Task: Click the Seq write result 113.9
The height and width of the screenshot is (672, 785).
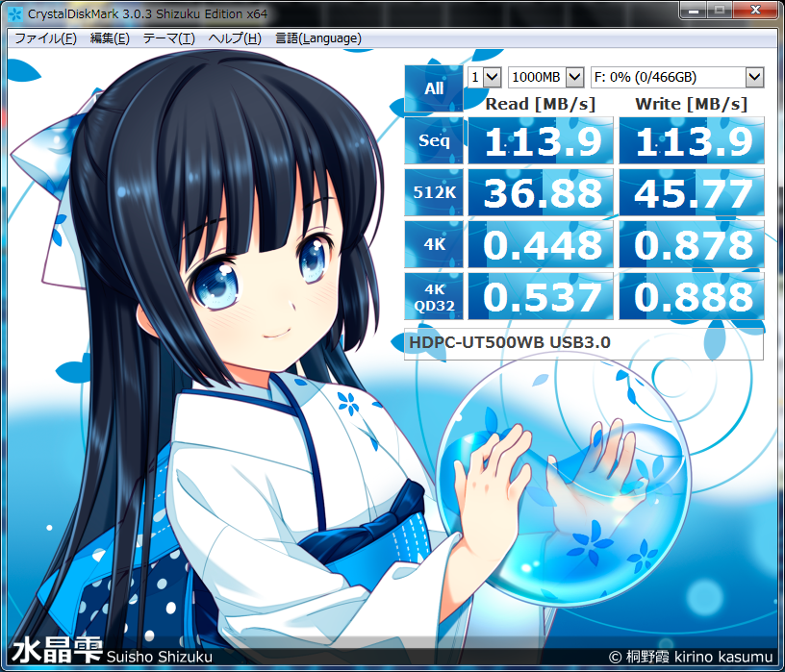Action: point(692,140)
